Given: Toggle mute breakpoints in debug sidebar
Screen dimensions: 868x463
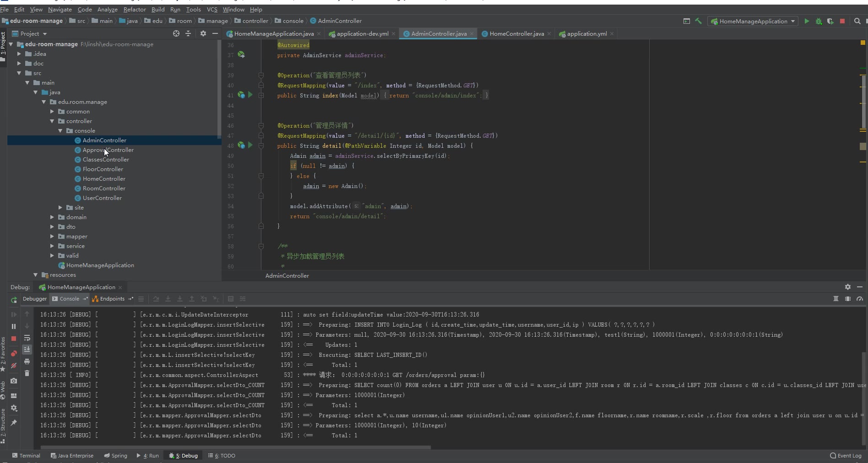Looking at the screenshot, I should coord(14,366).
